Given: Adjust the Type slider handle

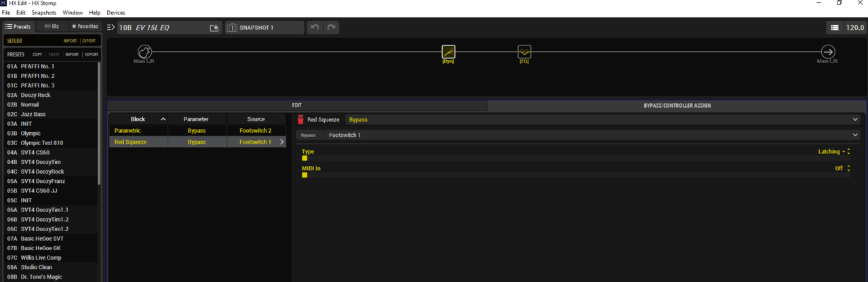Looking at the screenshot, I should point(304,159).
